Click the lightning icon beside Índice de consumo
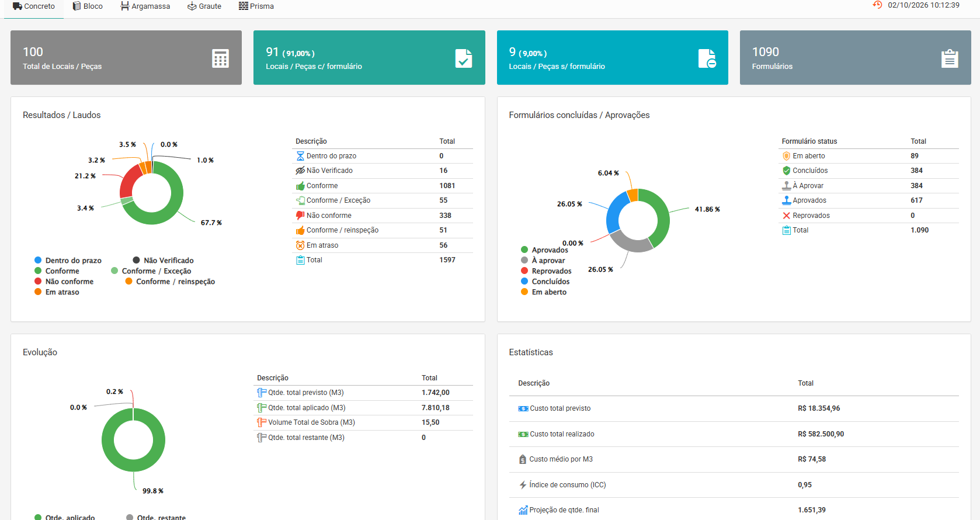Image resolution: width=980 pixels, height=520 pixels. 523,485
